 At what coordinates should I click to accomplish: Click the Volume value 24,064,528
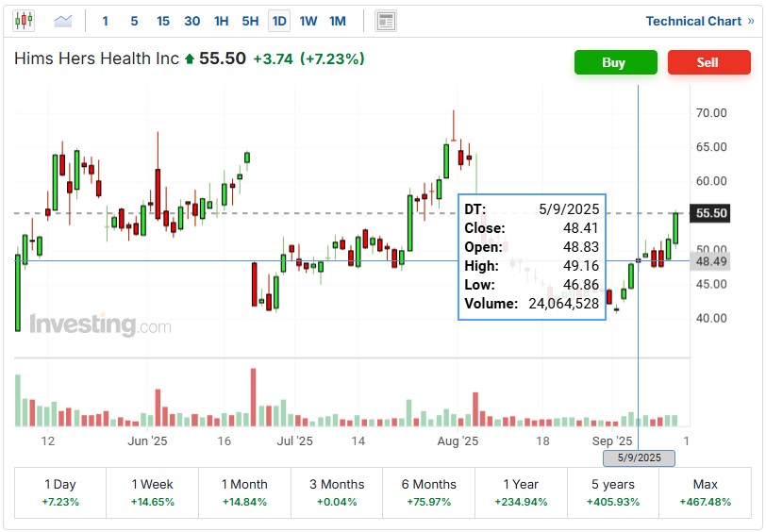pos(564,304)
